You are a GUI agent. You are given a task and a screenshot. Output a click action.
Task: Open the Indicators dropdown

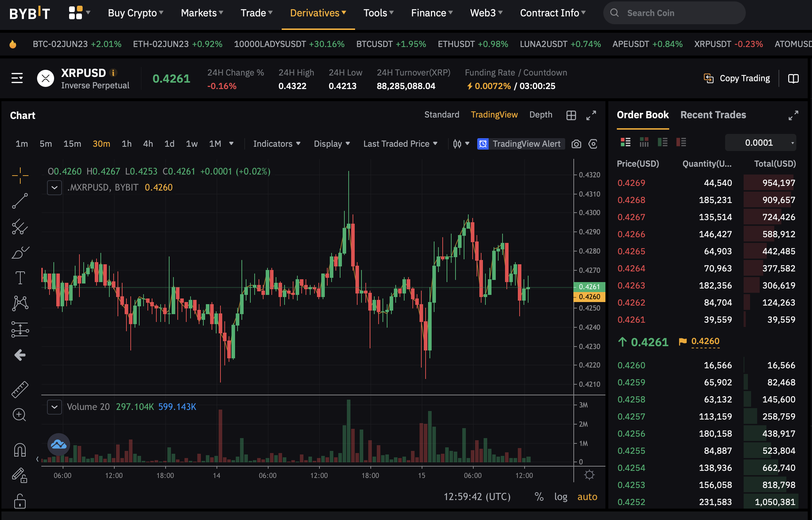pos(277,144)
